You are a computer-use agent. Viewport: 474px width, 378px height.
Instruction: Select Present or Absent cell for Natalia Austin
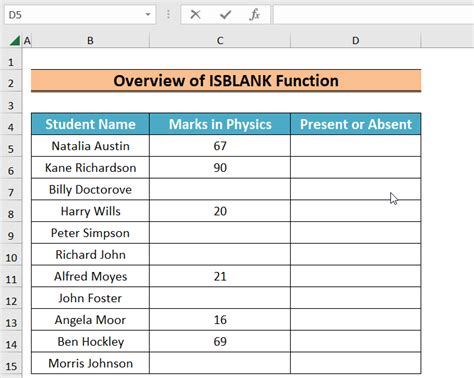356,146
